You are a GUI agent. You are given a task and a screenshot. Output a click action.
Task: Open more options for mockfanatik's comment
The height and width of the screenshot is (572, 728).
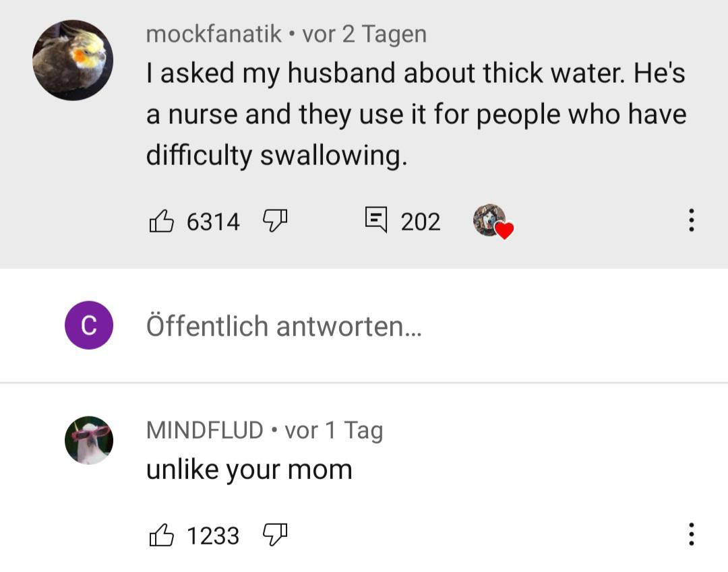(691, 220)
